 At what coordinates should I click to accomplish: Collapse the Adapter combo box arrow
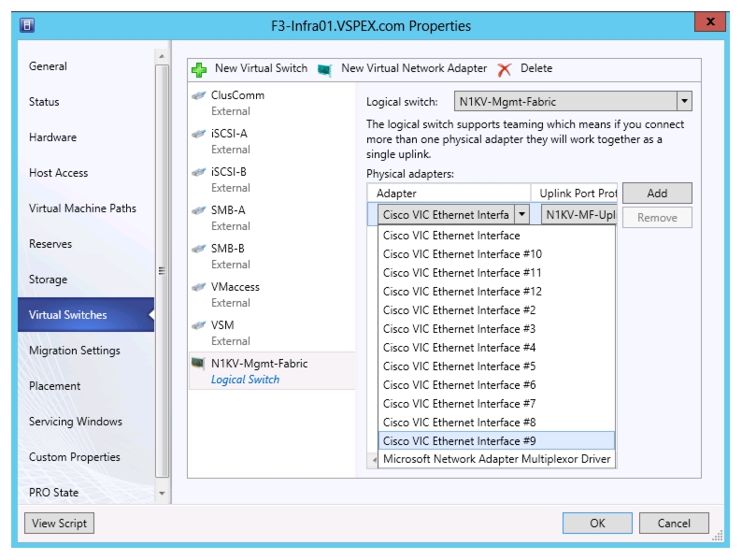[x=521, y=214]
